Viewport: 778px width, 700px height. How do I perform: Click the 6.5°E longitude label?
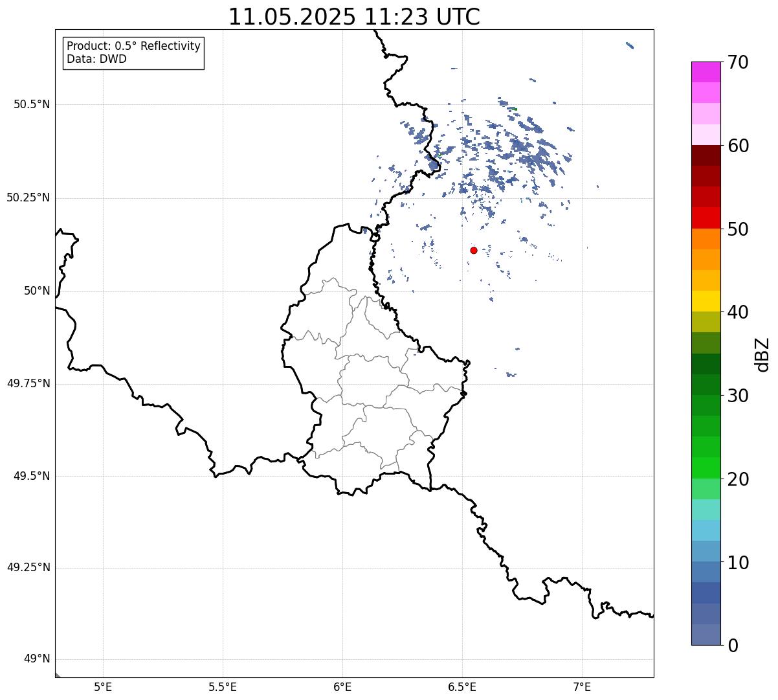[462, 687]
